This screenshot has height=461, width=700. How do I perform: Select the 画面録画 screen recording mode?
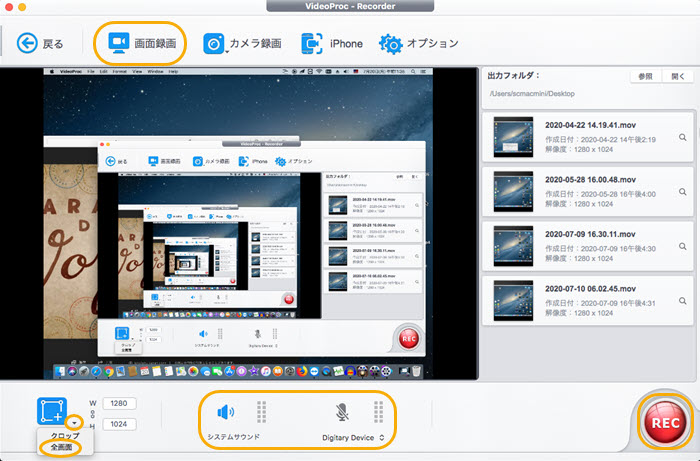142,43
